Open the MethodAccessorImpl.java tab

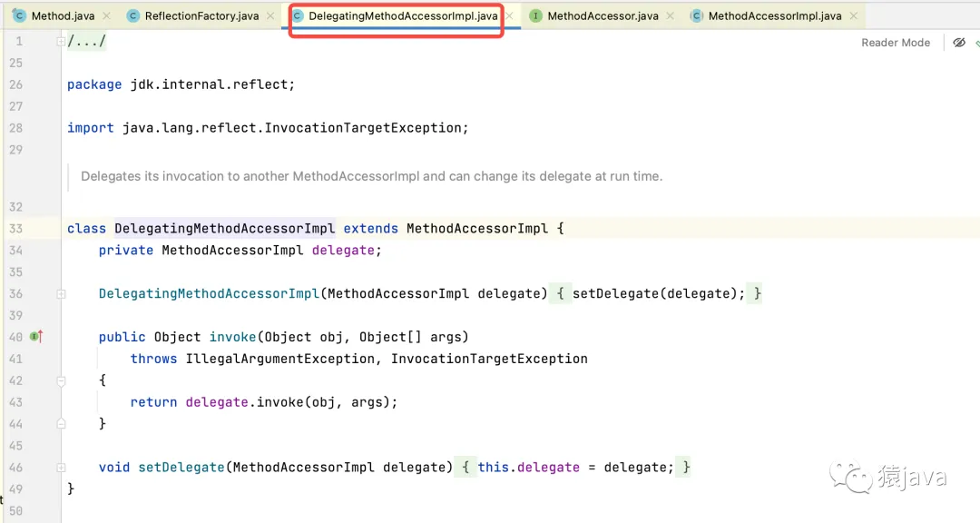pyautogui.click(x=774, y=16)
